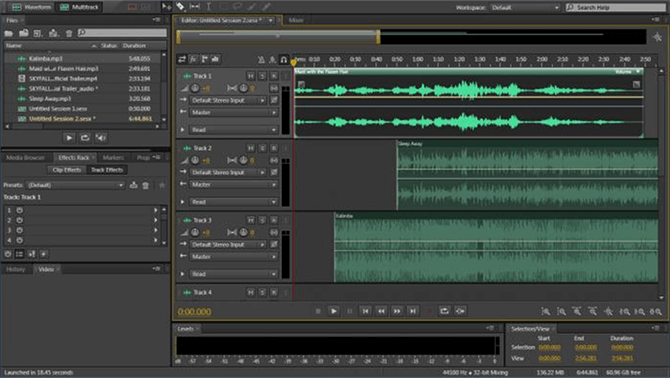The height and width of the screenshot is (378, 670).
Task: Select the Time Selection tool
Action: (209, 7)
